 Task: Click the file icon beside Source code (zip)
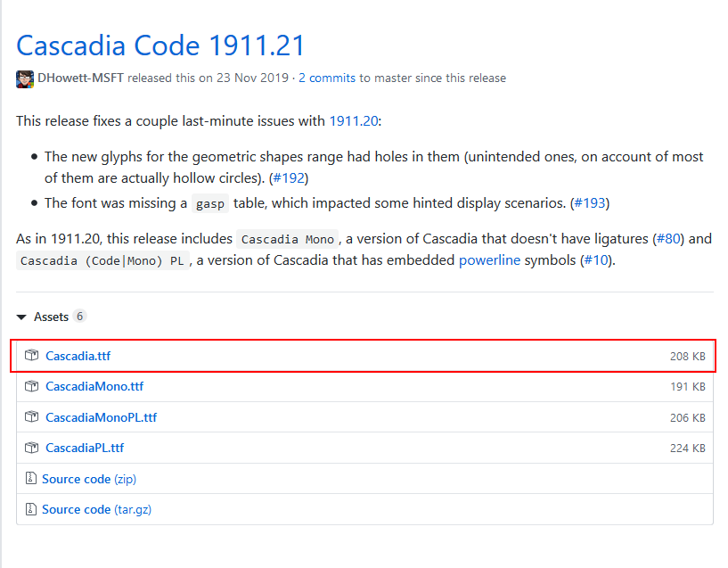pos(32,479)
